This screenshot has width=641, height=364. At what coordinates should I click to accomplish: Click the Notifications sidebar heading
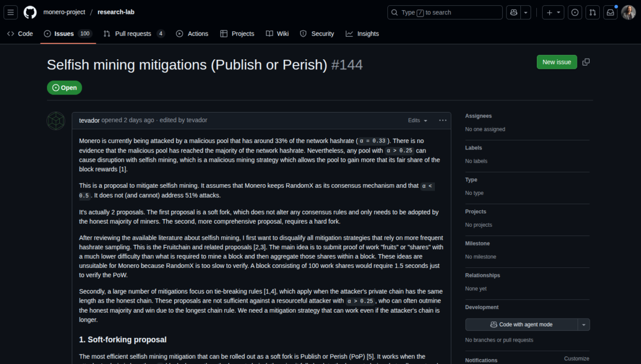[481, 360]
